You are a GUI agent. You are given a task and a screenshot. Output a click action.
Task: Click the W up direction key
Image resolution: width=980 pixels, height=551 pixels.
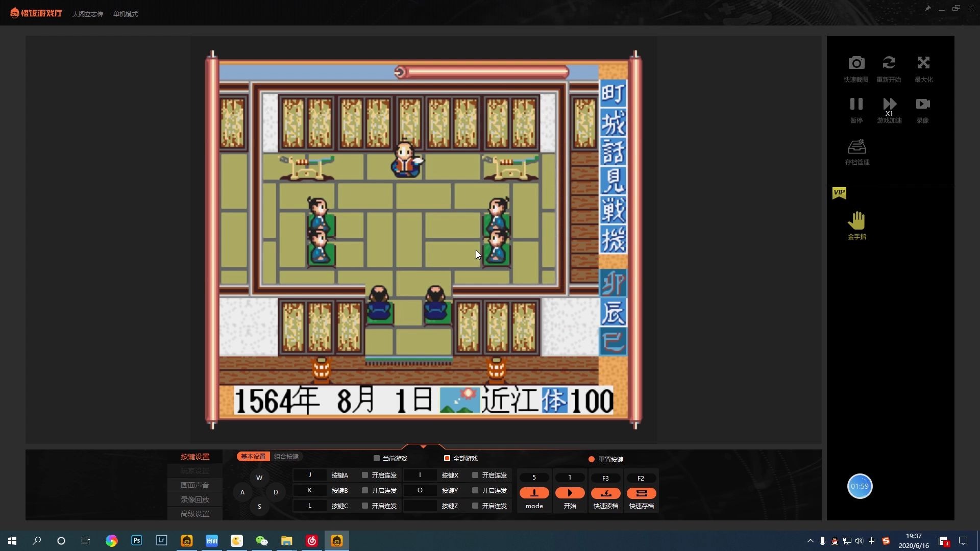[x=259, y=478]
